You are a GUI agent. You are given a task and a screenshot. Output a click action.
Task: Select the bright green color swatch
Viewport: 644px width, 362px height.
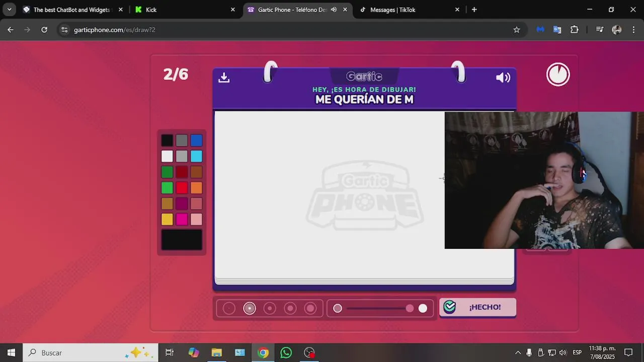[167, 188]
